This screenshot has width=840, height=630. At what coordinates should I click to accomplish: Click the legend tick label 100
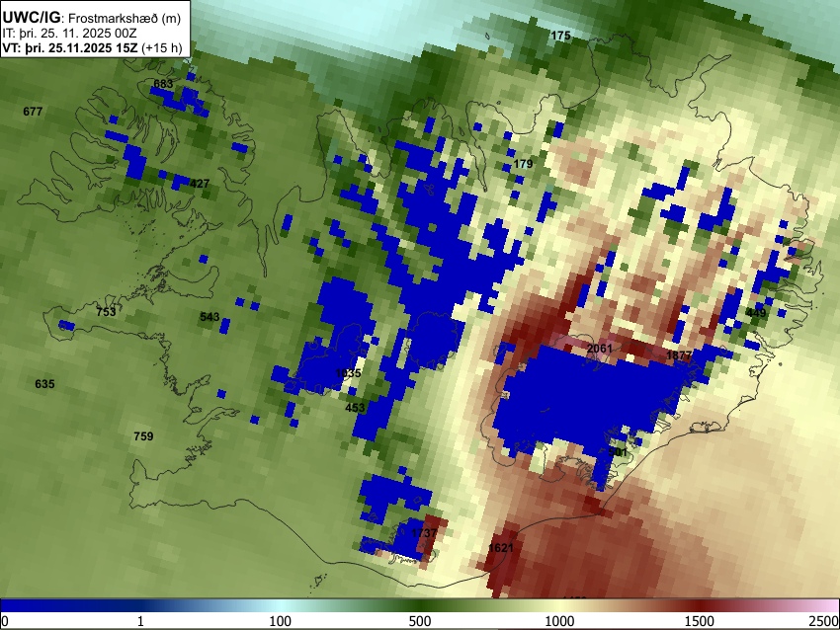[x=280, y=621]
